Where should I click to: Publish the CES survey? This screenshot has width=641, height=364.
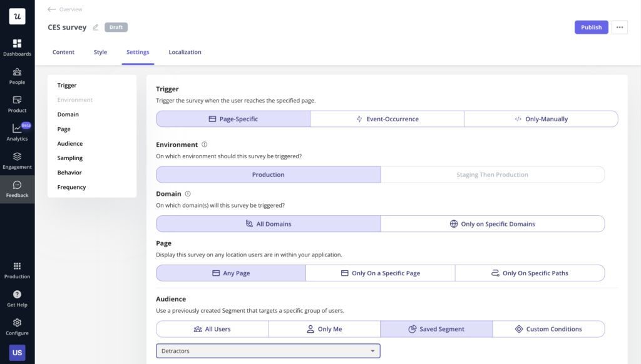click(591, 27)
